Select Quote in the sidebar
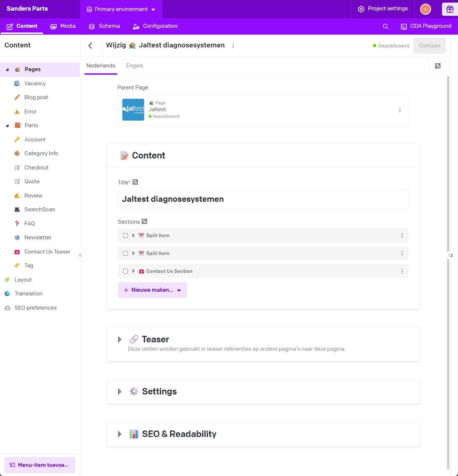 point(32,182)
